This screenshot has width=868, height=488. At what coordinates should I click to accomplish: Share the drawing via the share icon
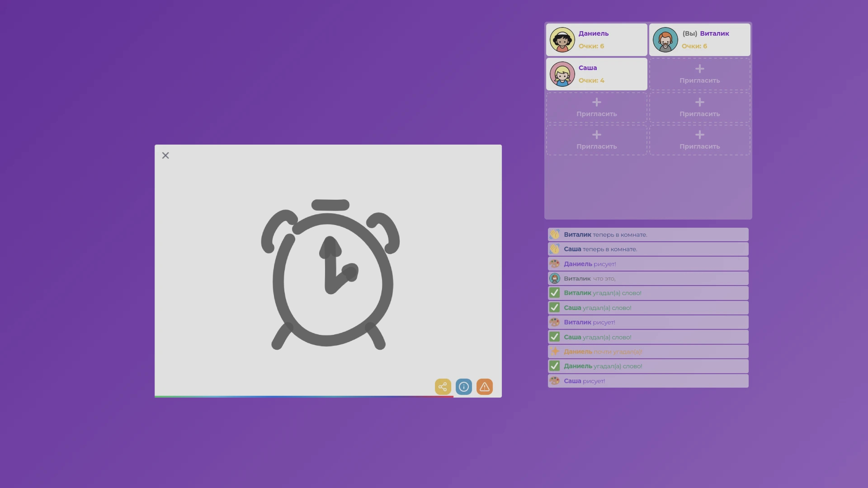pos(443,387)
